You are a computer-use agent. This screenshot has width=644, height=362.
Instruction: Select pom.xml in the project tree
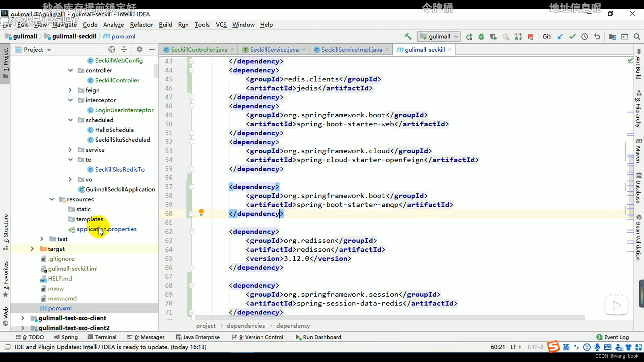coord(60,308)
